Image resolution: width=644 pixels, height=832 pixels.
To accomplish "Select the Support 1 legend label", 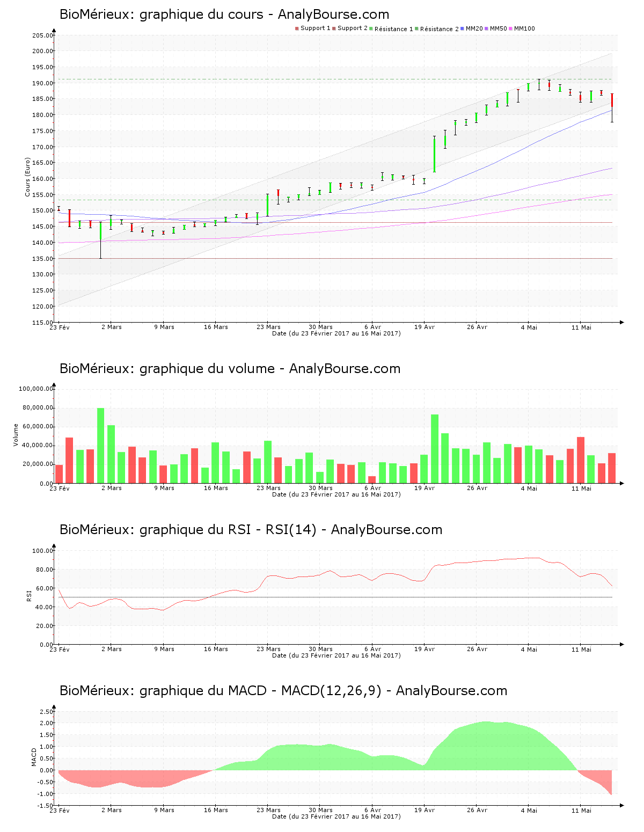I will pos(316,28).
